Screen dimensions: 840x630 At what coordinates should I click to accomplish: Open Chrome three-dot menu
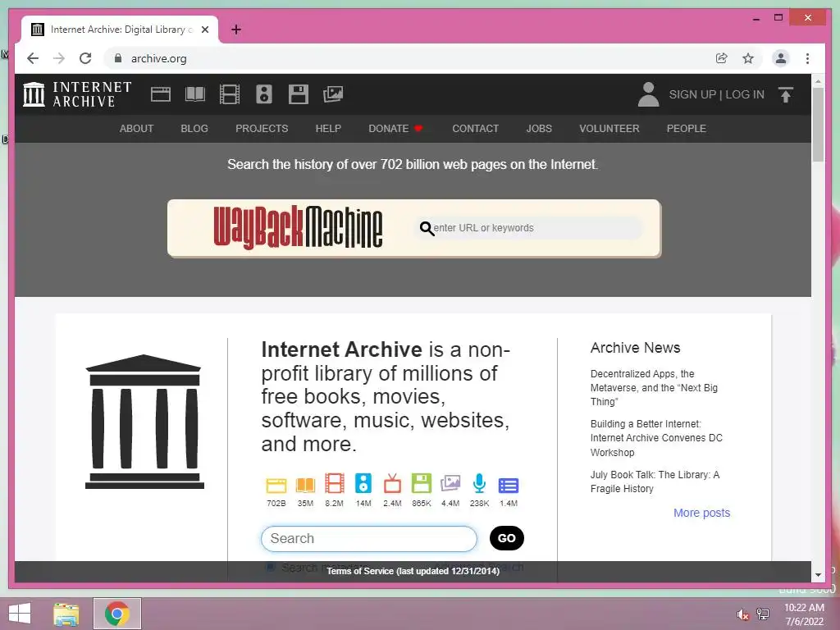(807, 58)
